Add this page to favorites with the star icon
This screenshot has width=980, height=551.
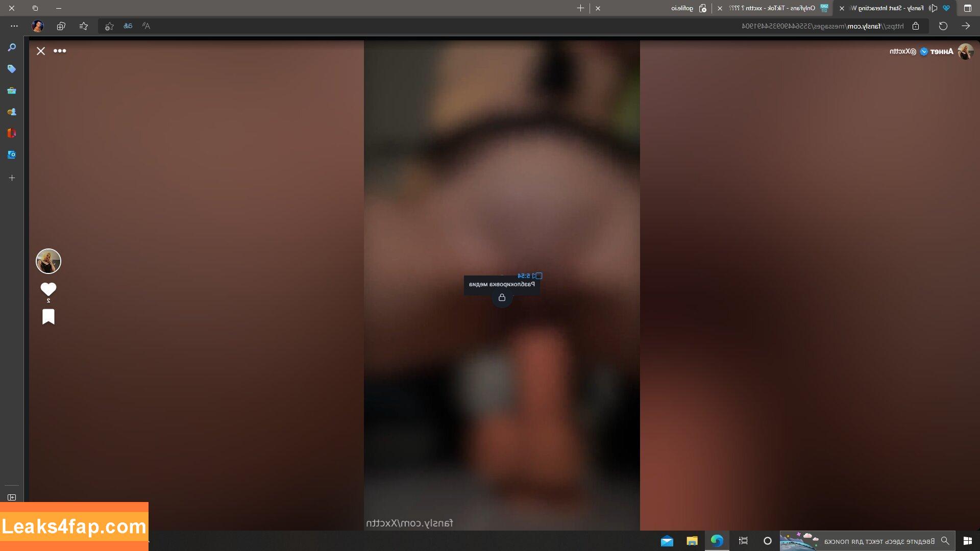(109, 26)
